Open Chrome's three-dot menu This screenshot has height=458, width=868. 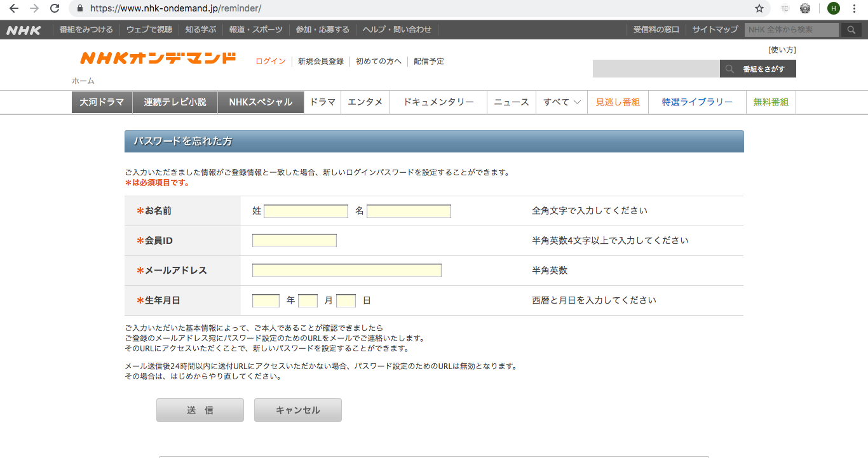(855, 8)
